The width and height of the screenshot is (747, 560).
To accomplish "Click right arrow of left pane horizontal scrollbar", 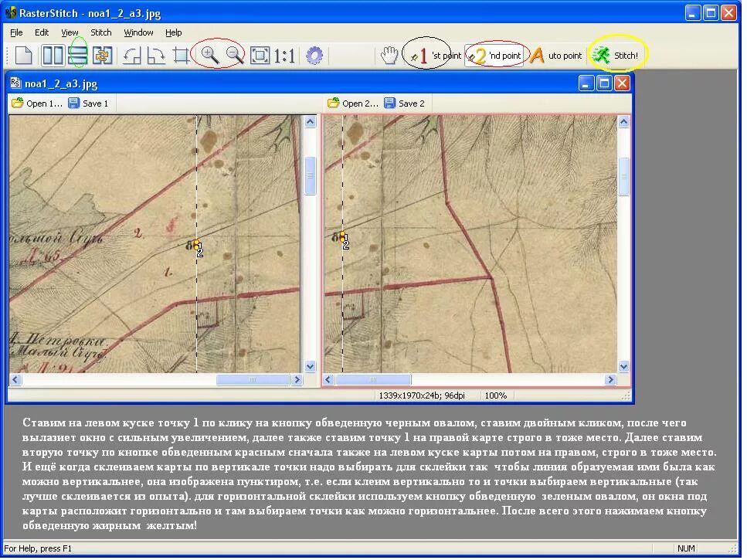I will [x=297, y=380].
